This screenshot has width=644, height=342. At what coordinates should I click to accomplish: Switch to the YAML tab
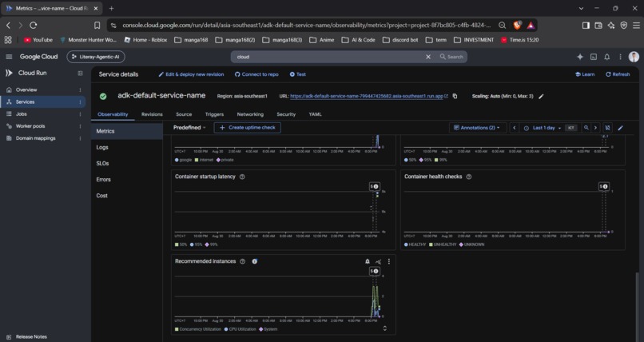coord(315,114)
